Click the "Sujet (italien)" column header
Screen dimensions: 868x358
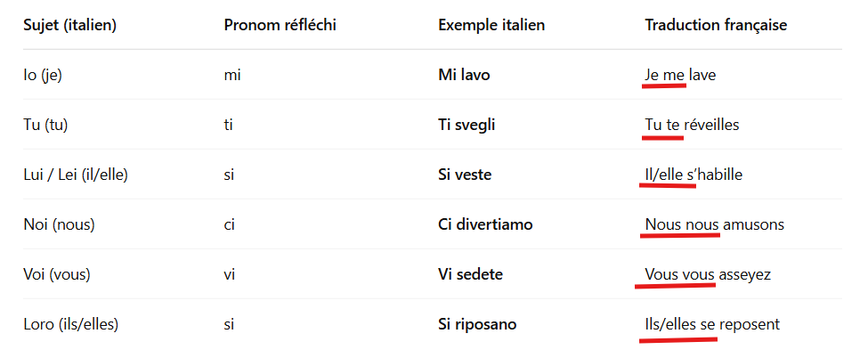(69, 25)
